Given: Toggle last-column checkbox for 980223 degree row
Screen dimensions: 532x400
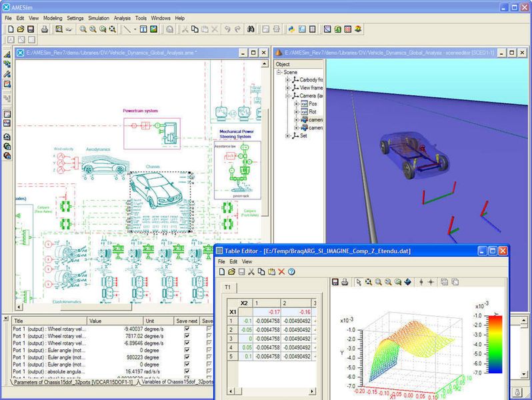Looking at the screenshot, I should (x=209, y=357).
